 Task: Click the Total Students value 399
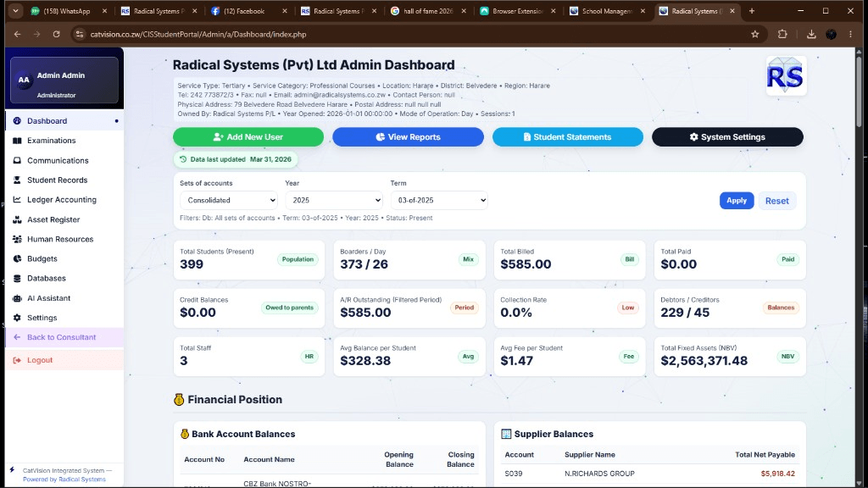tap(192, 264)
